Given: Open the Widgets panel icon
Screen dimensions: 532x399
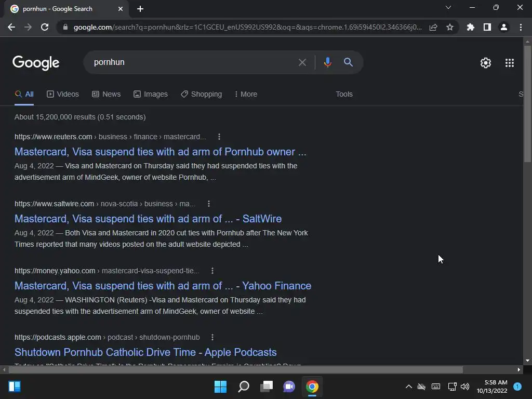Looking at the screenshot, I should pos(15,387).
